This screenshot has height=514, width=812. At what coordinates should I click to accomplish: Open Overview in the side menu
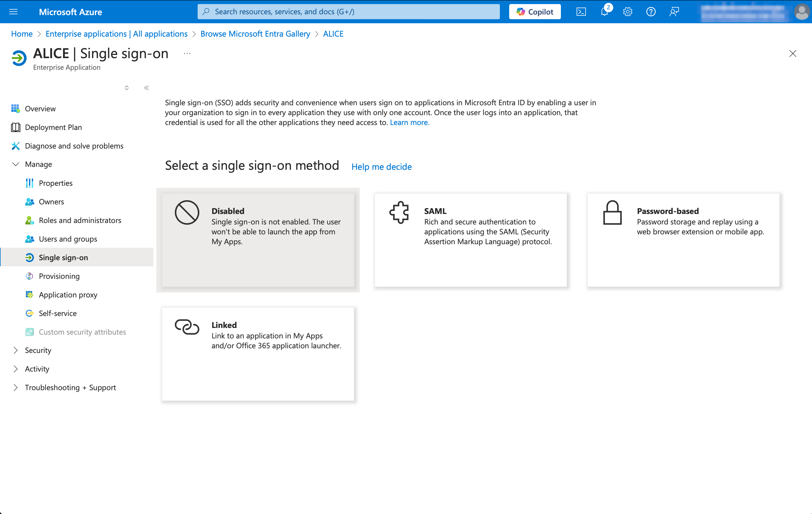click(77, 109)
